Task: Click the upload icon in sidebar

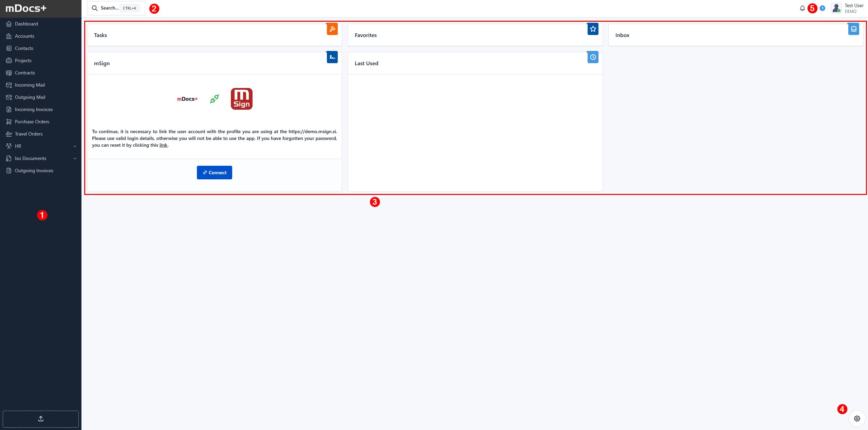Action: pyautogui.click(x=41, y=419)
